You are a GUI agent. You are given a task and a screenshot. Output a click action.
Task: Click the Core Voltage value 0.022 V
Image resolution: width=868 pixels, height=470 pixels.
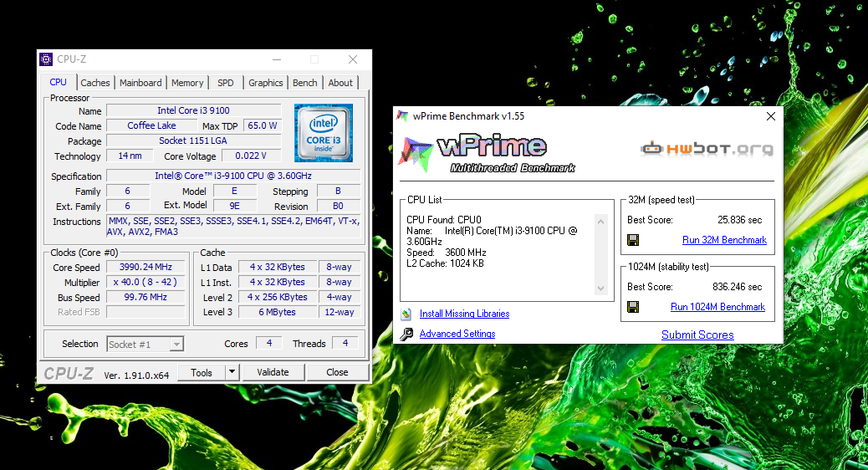pos(251,156)
